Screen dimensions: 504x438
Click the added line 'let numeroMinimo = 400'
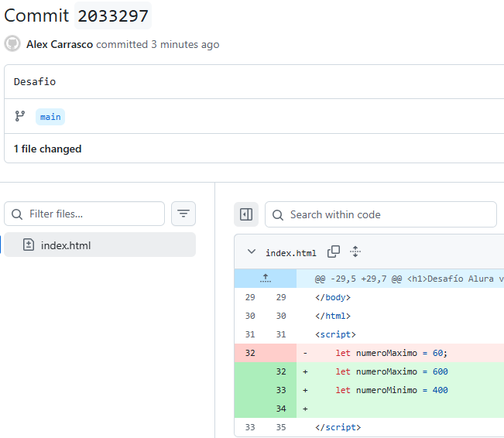392,390
